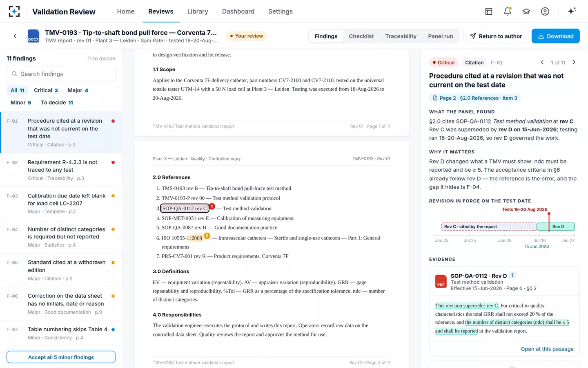Click the '15 Jun 2026' timeline date label
Viewport: 588px width, 368px height.
click(x=537, y=247)
